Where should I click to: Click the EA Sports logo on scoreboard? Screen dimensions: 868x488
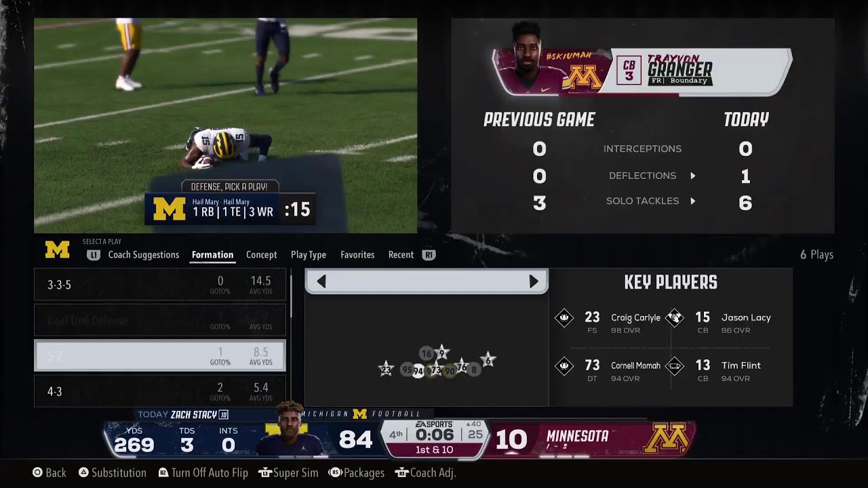tap(434, 424)
